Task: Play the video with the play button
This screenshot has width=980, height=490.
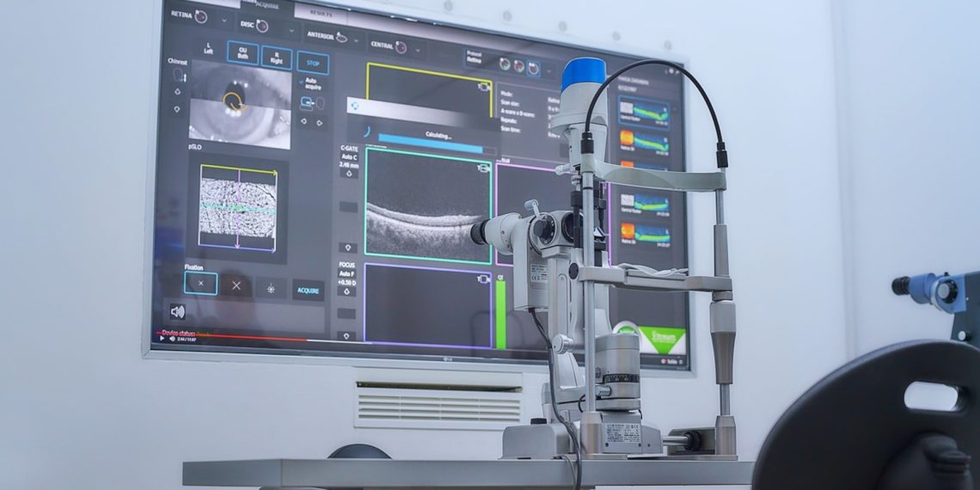Action: [x=162, y=339]
